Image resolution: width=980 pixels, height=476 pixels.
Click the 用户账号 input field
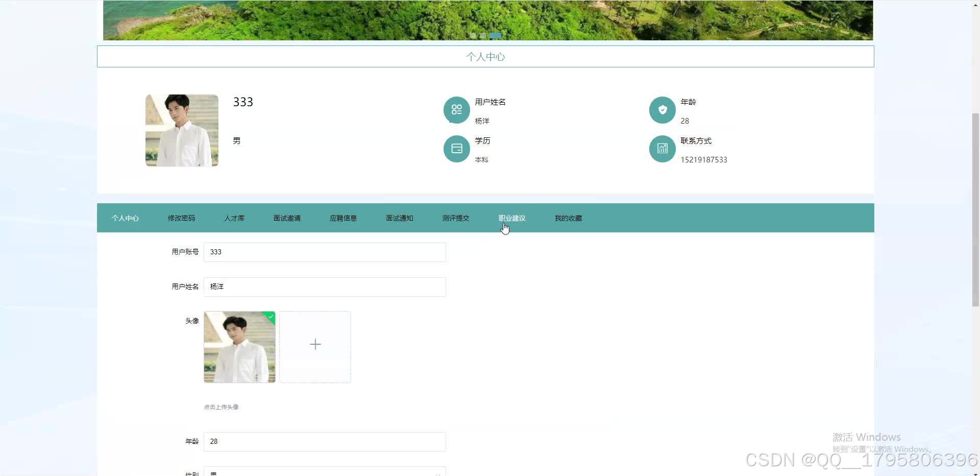pos(325,252)
